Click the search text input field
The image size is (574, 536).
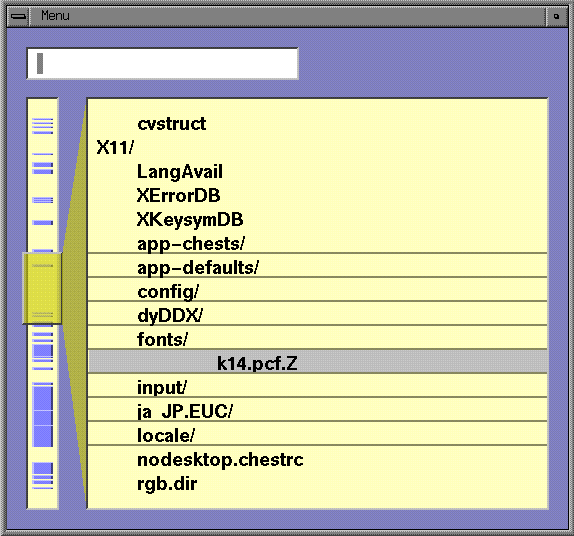coord(163,63)
